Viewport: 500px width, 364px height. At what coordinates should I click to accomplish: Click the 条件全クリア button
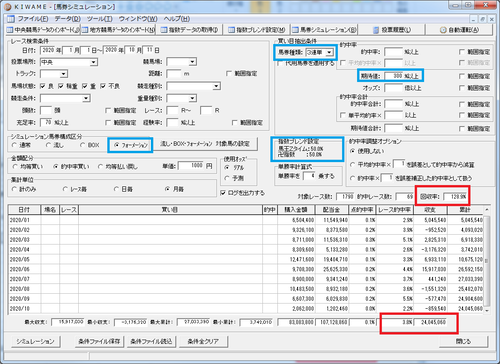pyautogui.click(x=203, y=341)
